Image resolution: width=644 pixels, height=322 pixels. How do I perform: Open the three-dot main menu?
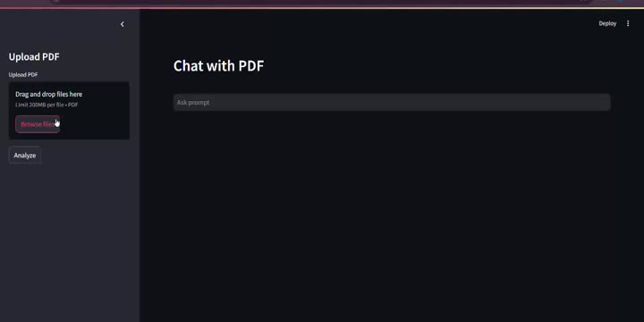[x=628, y=23]
